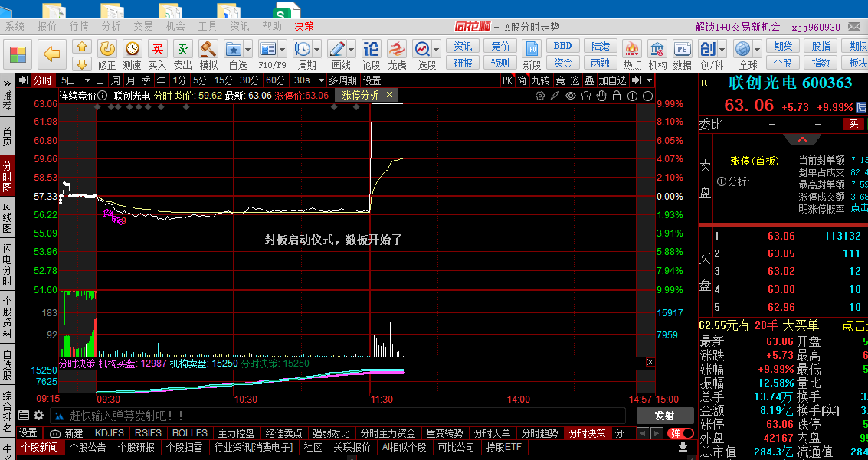The width and height of the screenshot is (868, 460).
Task: Open the colorful home grid icon
Action: tap(18, 54)
